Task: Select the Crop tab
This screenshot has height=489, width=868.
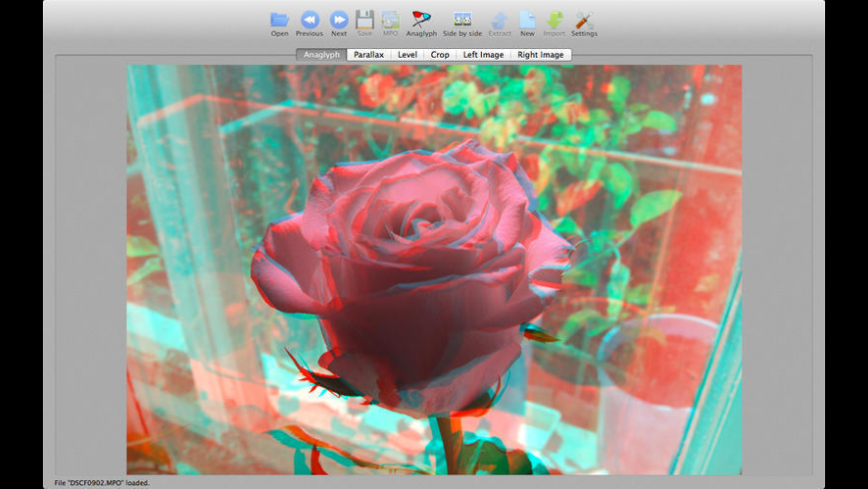Action: pyautogui.click(x=440, y=55)
